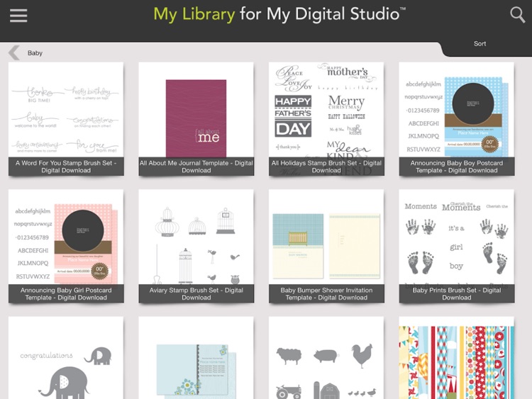The image size is (532, 399).
Task: Click the 'Baby Prints Brush Set' caption
Action: tap(457, 293)
